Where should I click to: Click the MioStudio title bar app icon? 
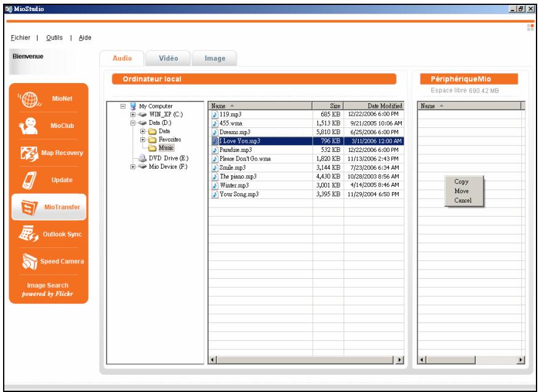(x=9, y=9)
